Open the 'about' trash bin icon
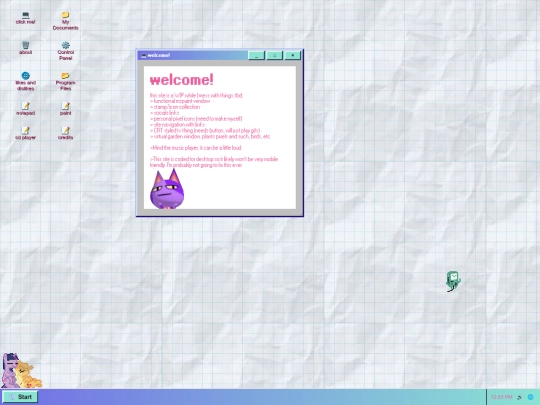This screenshot has height=405, width=540. coord(25,48)
